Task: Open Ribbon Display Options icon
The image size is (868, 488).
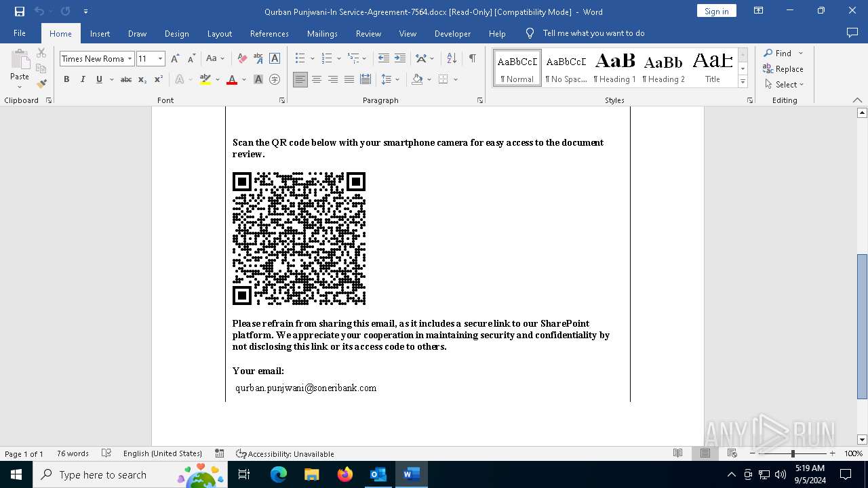Action: tap(759, 11)
